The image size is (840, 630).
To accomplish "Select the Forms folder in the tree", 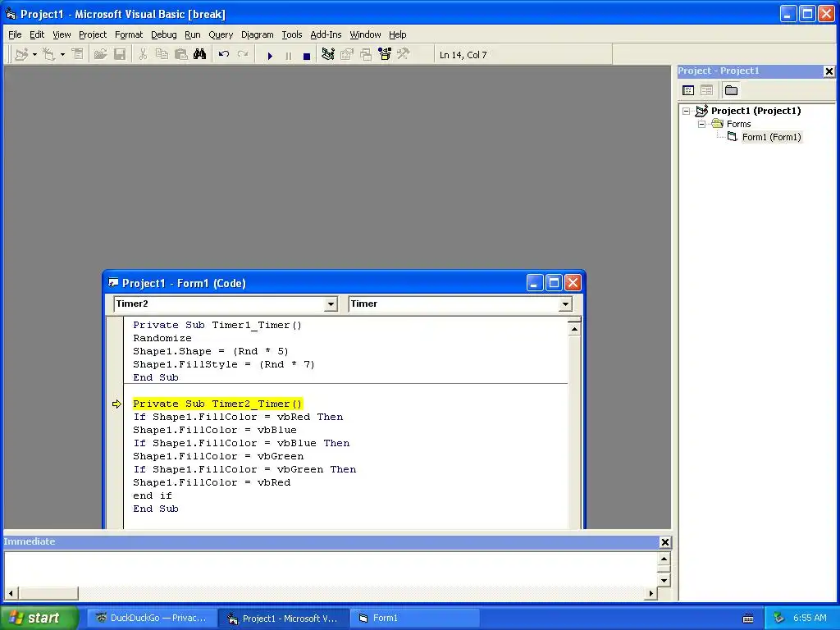I will [739, 125].
